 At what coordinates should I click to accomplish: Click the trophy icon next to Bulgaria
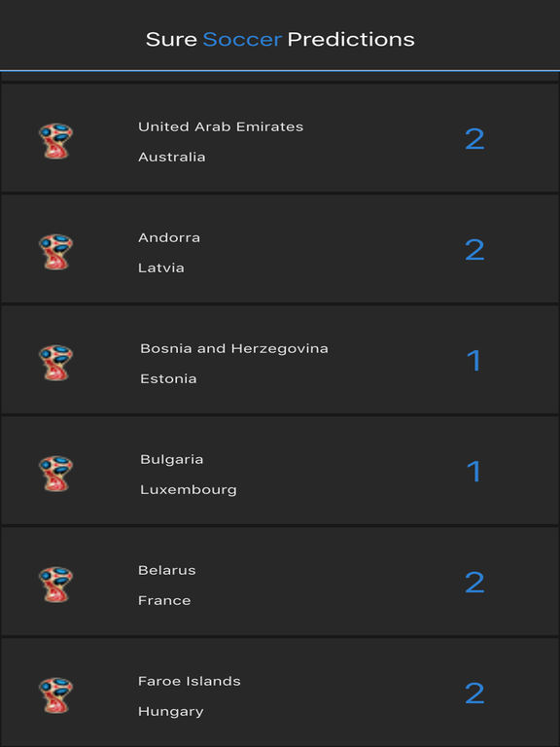(55, 474)
